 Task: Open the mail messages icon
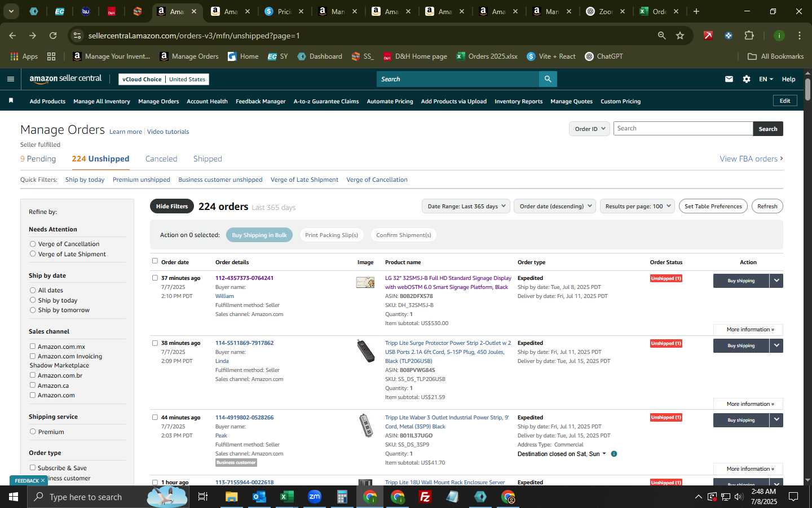(729, 79)
